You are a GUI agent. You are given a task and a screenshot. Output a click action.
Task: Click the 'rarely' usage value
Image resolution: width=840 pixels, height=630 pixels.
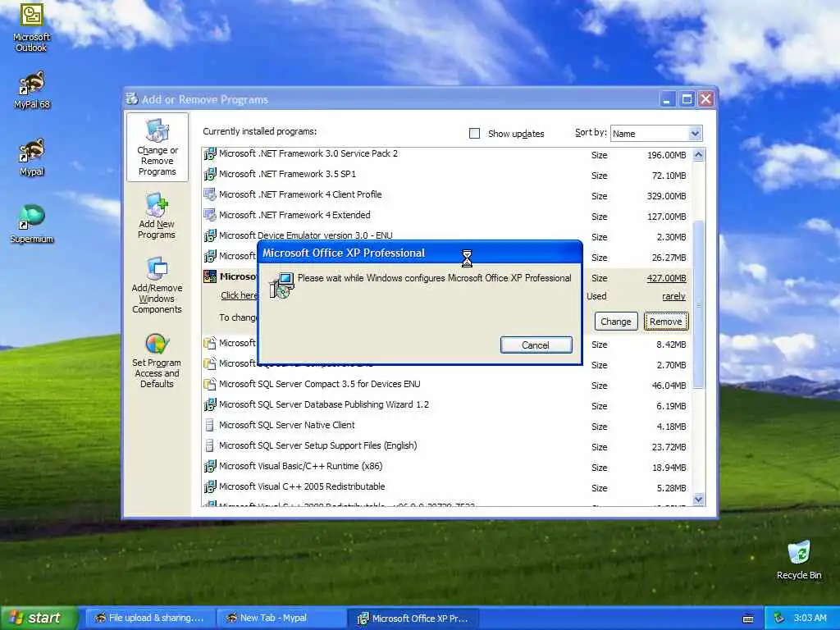click(673, 296)
